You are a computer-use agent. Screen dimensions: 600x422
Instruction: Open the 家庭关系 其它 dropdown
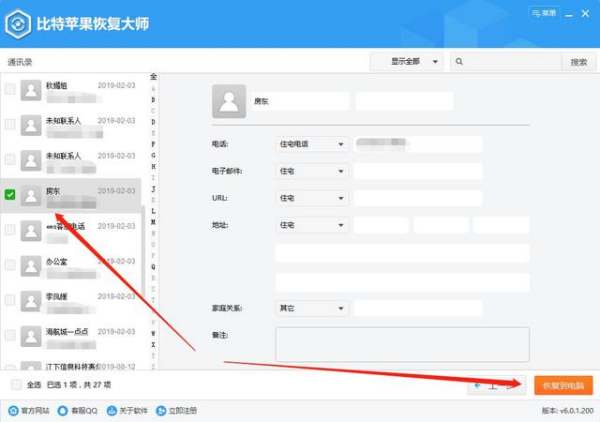(x=312, y=308)
